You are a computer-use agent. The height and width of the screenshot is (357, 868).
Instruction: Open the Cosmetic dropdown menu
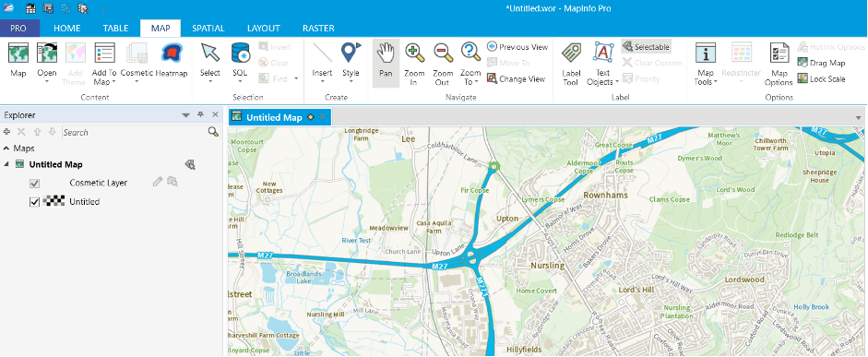pyautogui.click(x=137, y=82)
